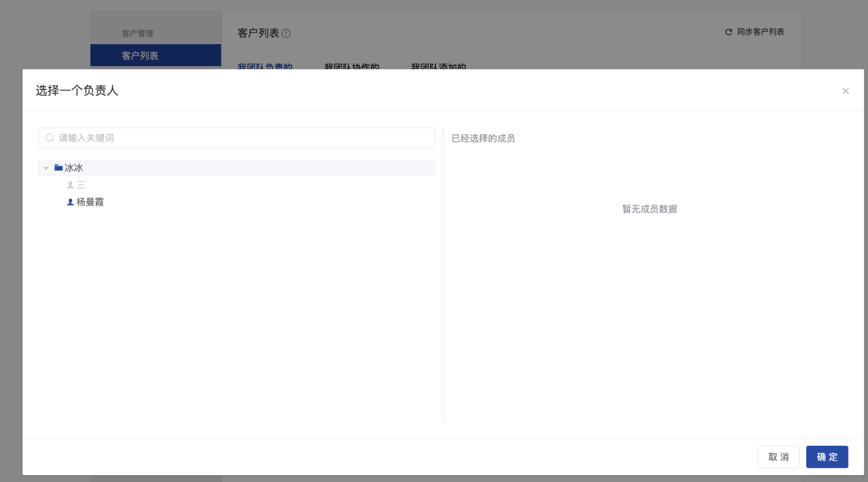The height and width of the screenshot is (482, 868).
Task: Open 客户列表 in background sidebar
Action: point(155,55)
